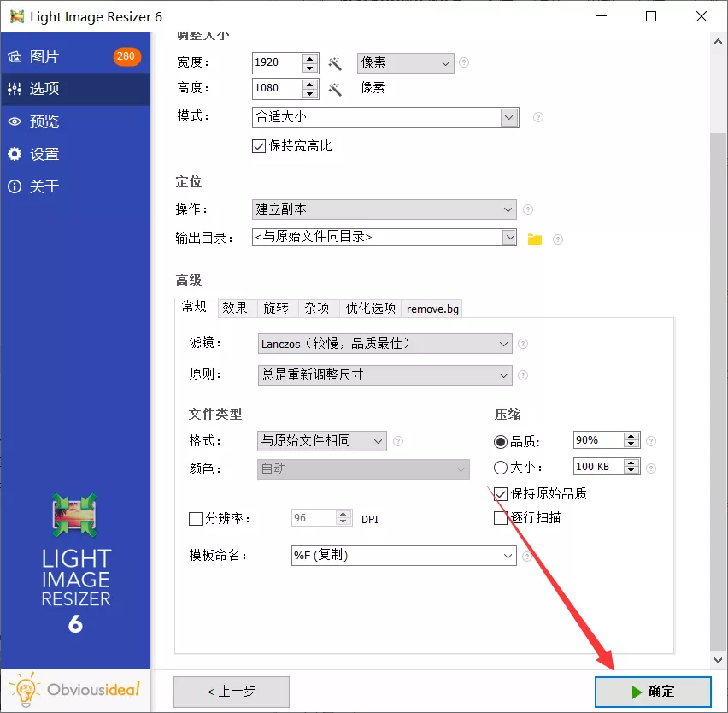This screenshot has width=728, height=713.
Task: Click the help icon next to the 品质 90% field
Action: [651, 441]
